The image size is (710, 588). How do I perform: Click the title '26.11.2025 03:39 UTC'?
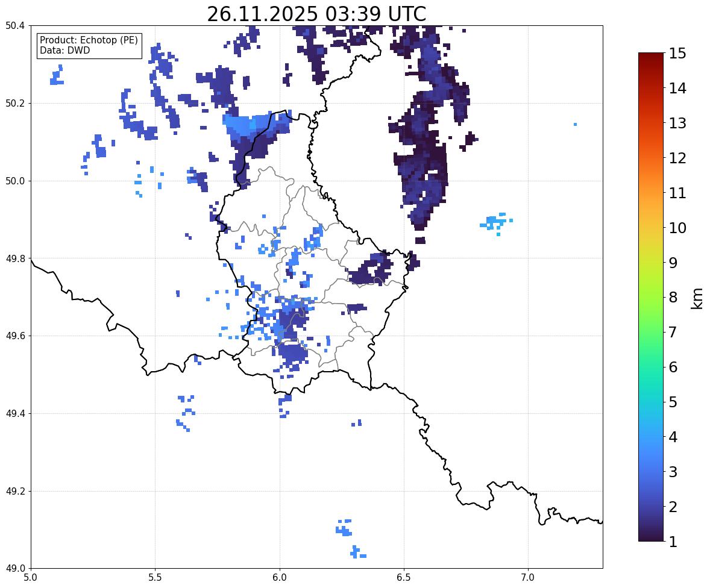click(x=316, y=14)
